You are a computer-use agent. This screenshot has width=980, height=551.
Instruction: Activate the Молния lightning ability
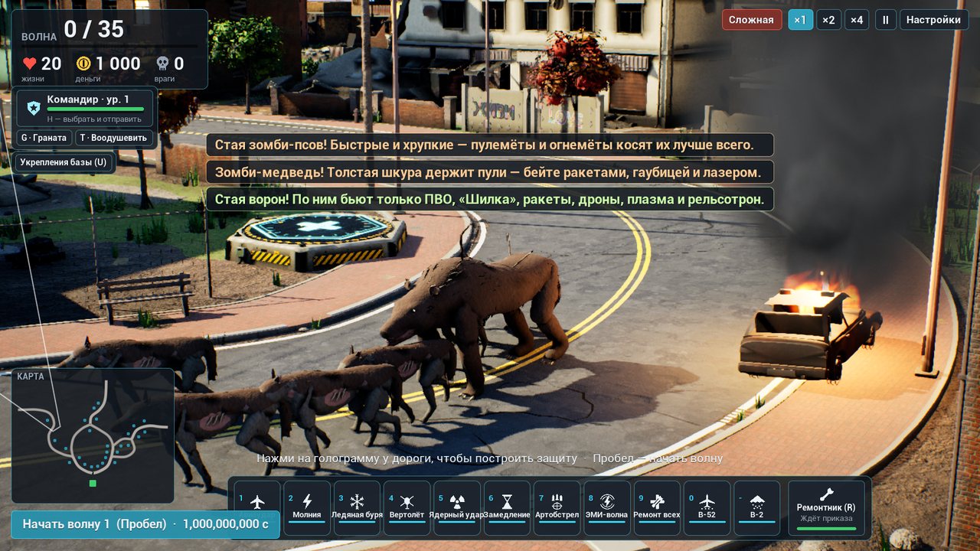coord(307,507)
